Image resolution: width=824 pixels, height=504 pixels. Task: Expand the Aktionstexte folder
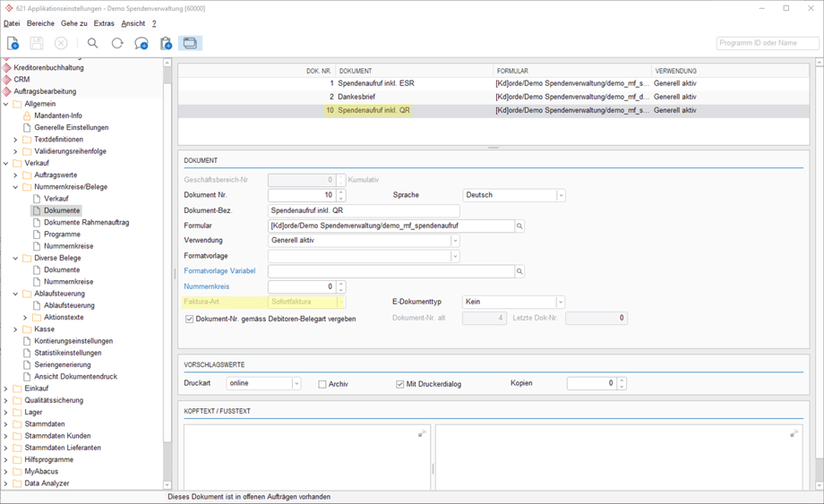(x=25, y=318)
